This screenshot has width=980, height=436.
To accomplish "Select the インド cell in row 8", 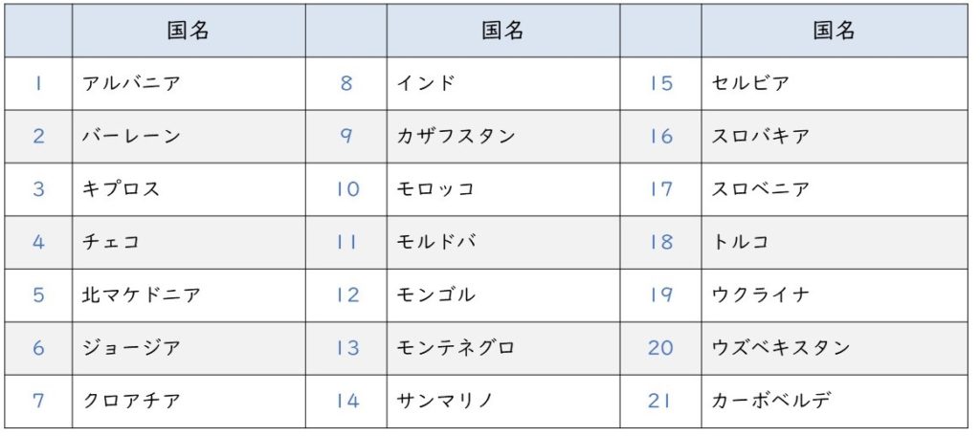I will point(503,84).
